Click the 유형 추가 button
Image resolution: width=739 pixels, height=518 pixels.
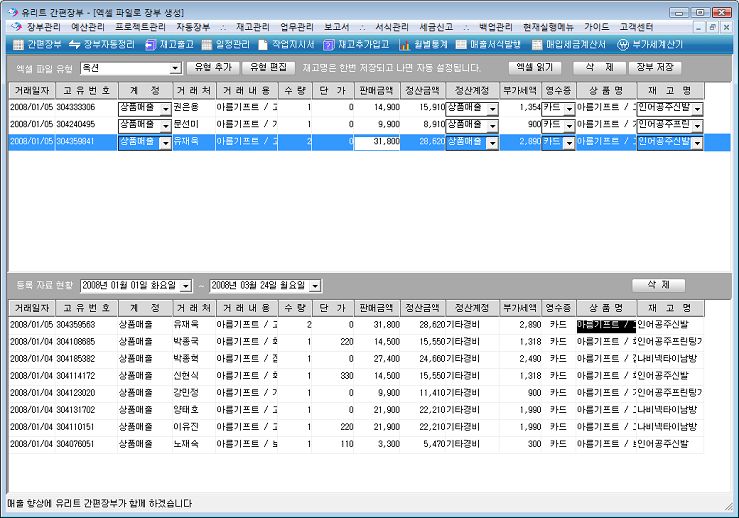[x=212, y=67]
